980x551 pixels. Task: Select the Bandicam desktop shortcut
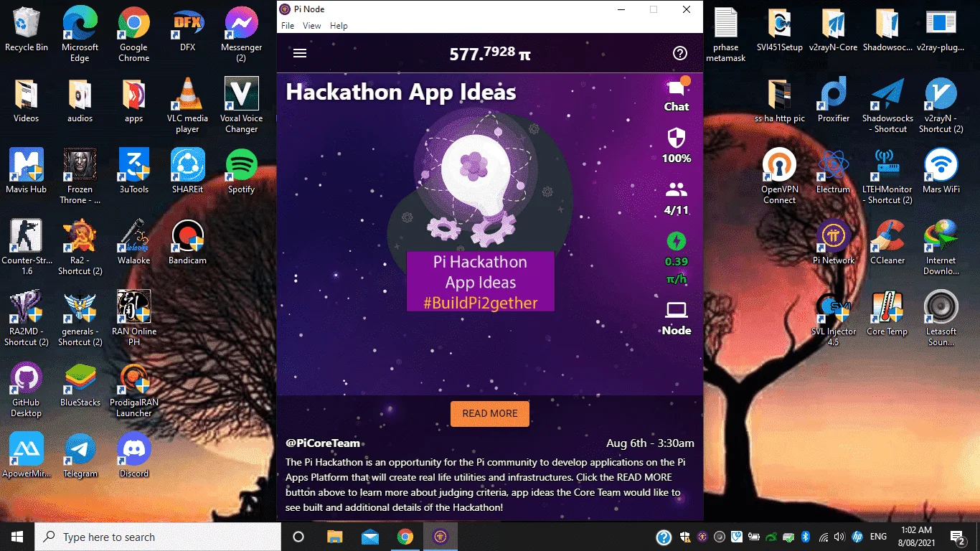pyautogui.click(x=187, y=242)
